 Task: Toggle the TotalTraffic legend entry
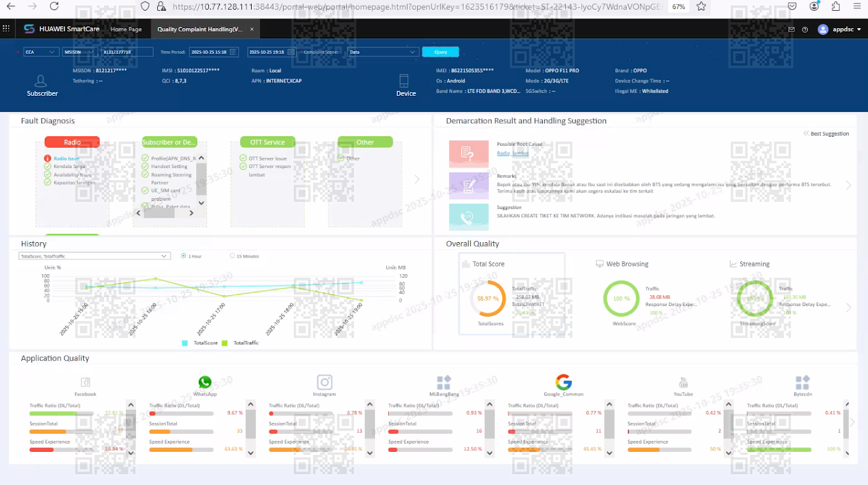pyautogui.click(x=240, y=343)
